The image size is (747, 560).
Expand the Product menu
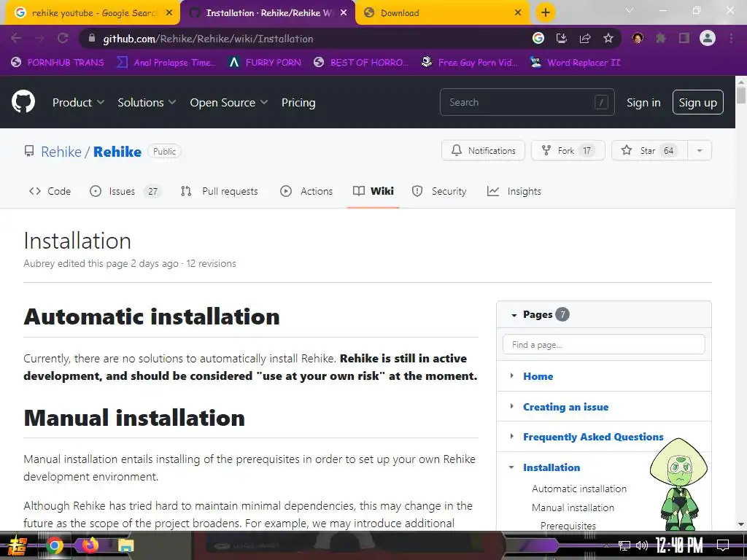(78, 102)
